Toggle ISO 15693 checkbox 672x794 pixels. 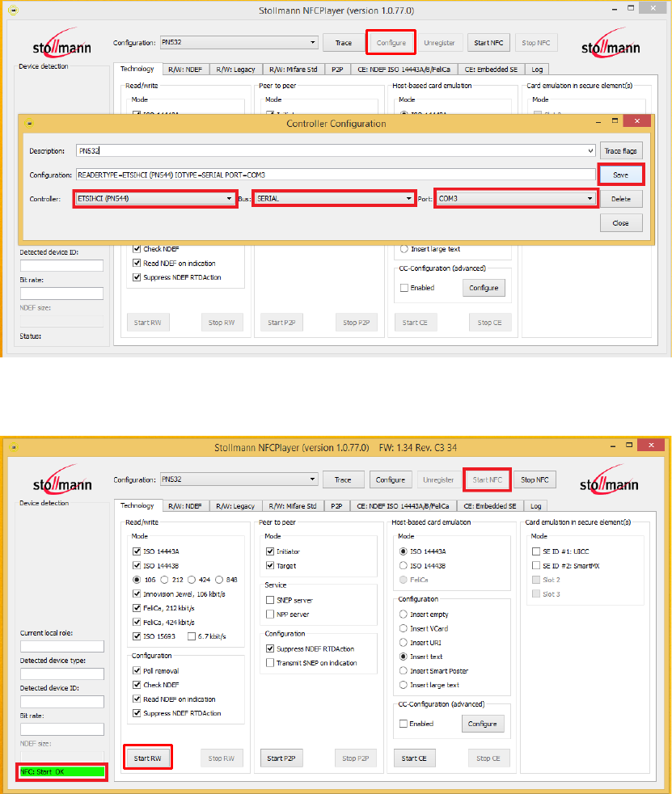136,636
